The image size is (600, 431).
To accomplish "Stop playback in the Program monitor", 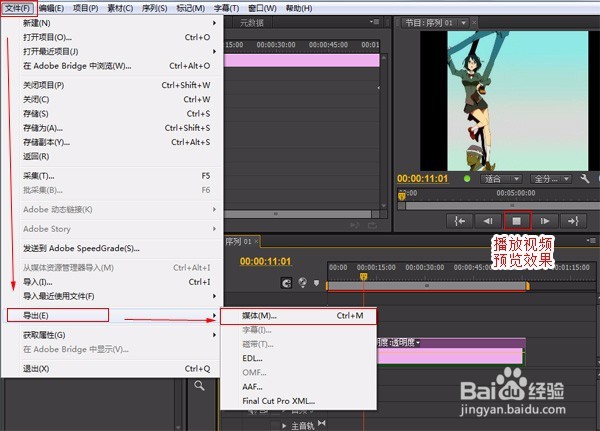I will coord(517,221).
